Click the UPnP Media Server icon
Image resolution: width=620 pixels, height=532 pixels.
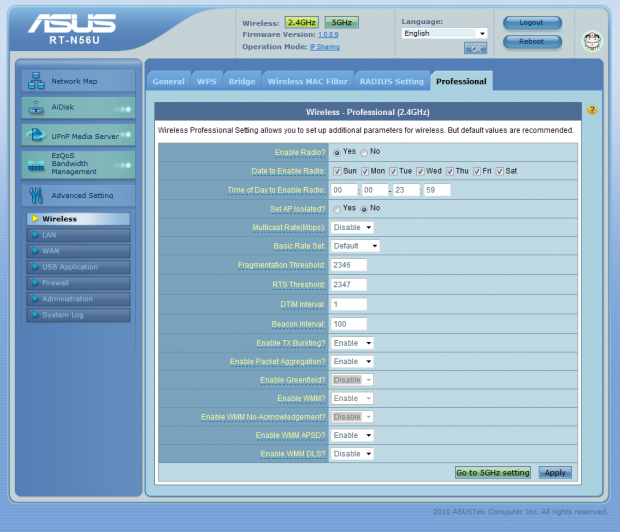pos(36,135)
